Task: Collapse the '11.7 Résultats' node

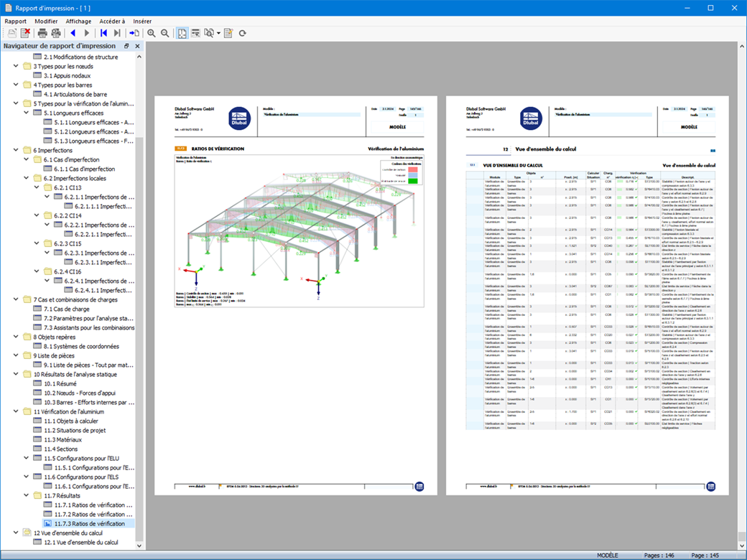Action: (x=26, y=495)
